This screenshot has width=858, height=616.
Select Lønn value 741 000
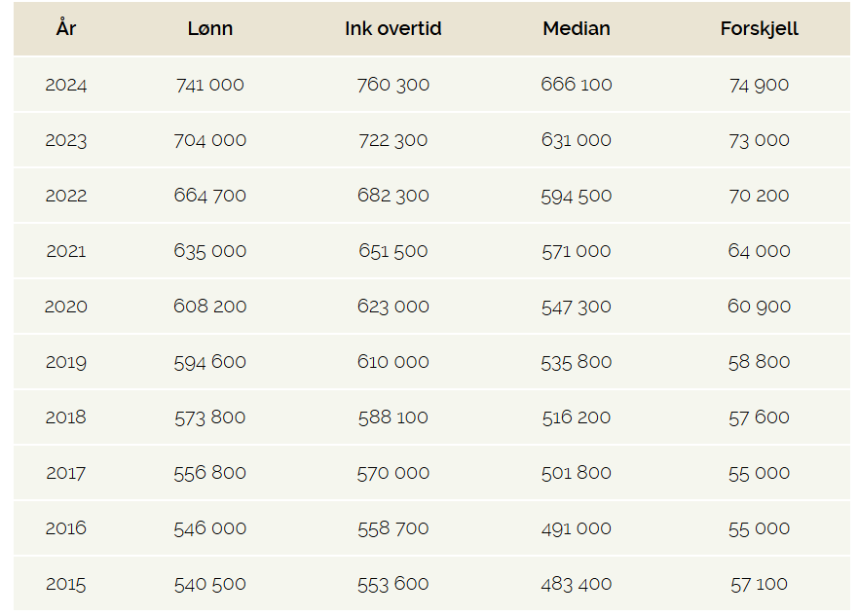click(210, 85)
